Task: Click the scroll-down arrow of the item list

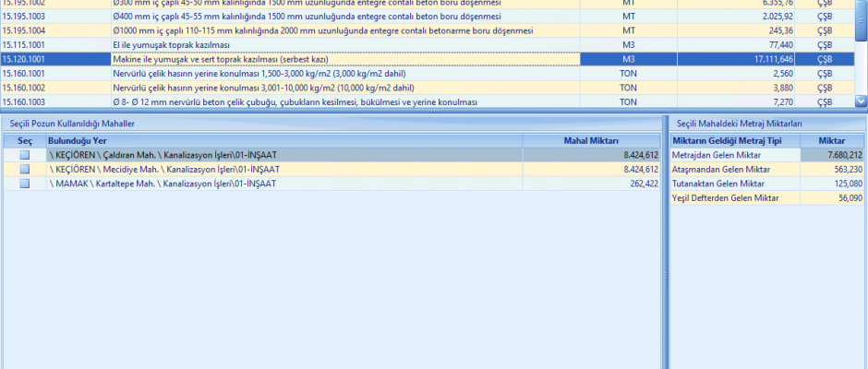Action: 861,101
